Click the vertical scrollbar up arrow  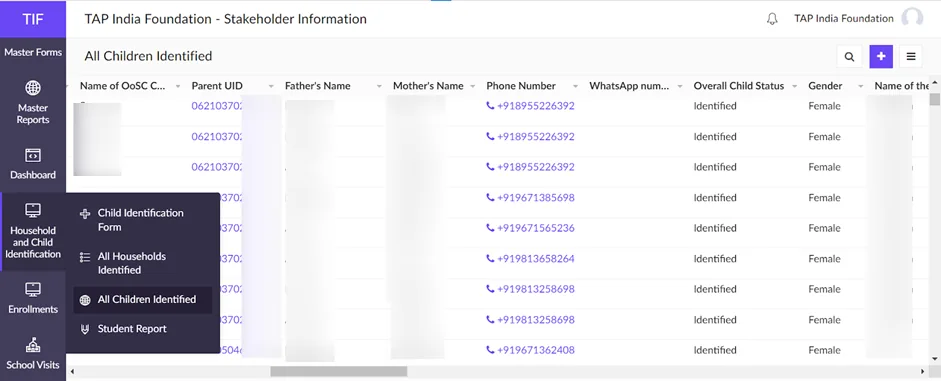[x=934, y=82]
